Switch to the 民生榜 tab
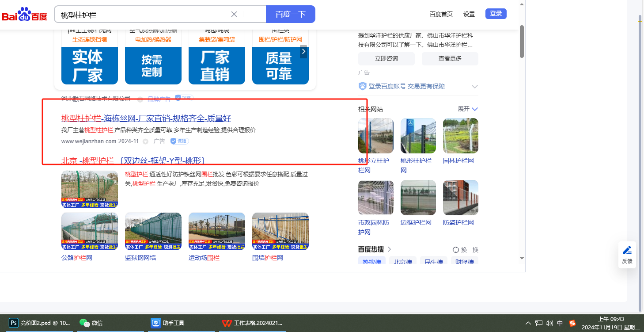Screen dimensions: 644x332 (x=434, y=261)
